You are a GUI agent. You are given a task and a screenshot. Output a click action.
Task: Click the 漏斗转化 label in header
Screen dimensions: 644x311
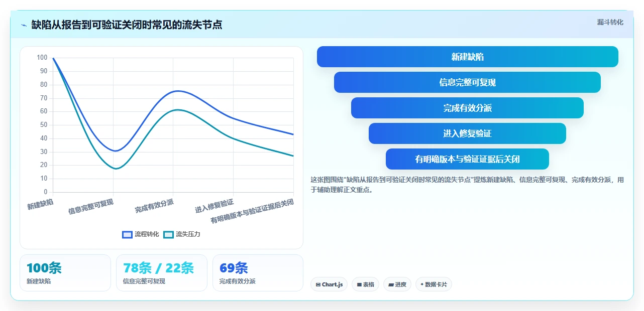[x=610, y=22]
